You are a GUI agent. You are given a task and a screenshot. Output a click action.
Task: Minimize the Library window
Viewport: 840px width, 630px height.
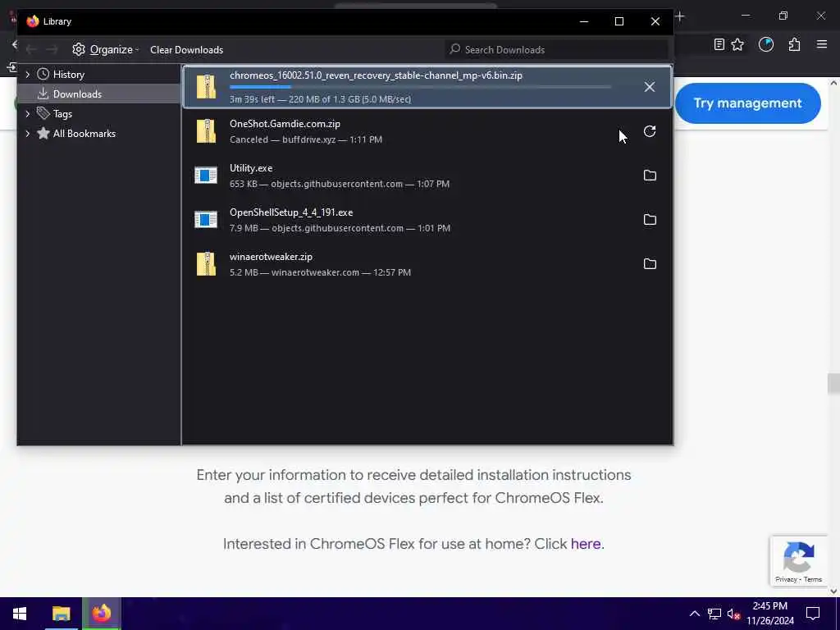coord(584,21)
